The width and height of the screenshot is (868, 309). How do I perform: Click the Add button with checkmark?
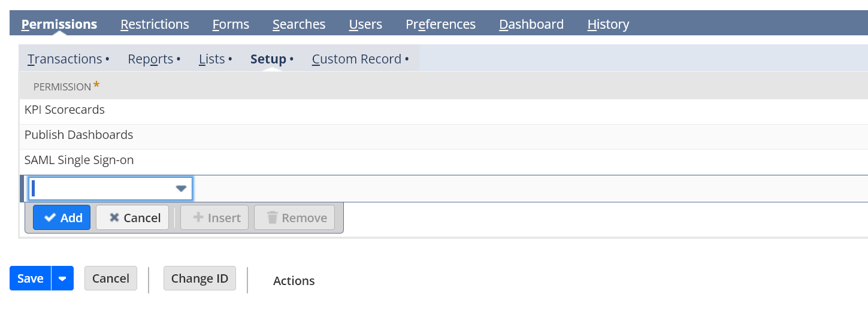coord(62,218)
